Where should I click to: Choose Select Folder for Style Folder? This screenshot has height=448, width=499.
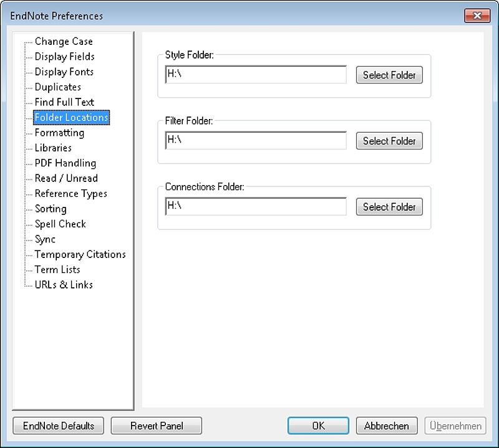pyautogui.click(x=389, y=75)
